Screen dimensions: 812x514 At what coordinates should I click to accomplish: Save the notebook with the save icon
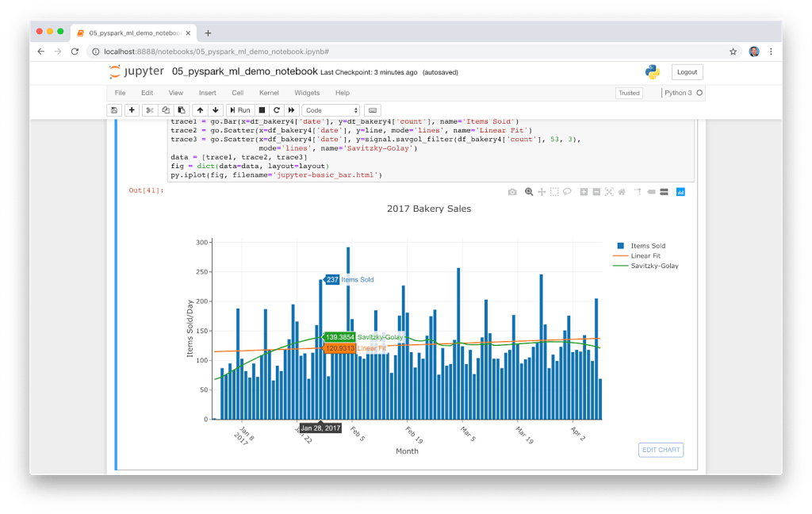point(113,110)
